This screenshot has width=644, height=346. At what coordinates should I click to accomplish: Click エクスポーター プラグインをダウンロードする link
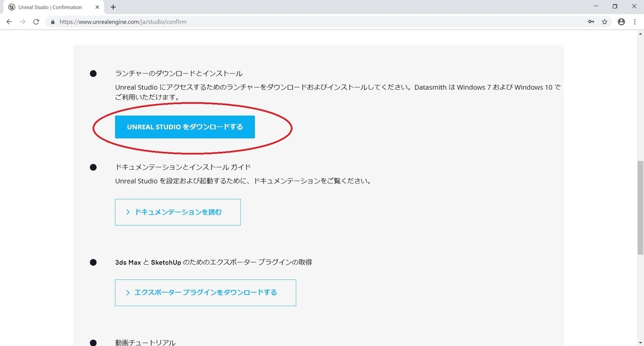[x=206, y=292]
